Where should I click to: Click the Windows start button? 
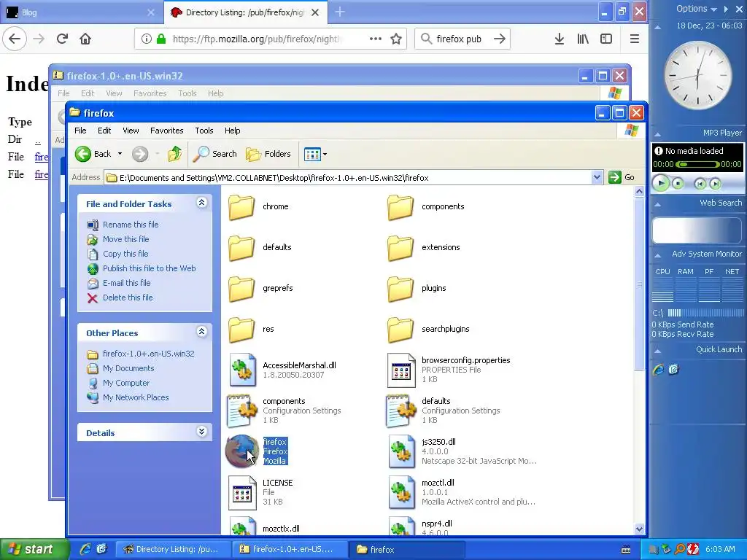(x=34, y=549)
